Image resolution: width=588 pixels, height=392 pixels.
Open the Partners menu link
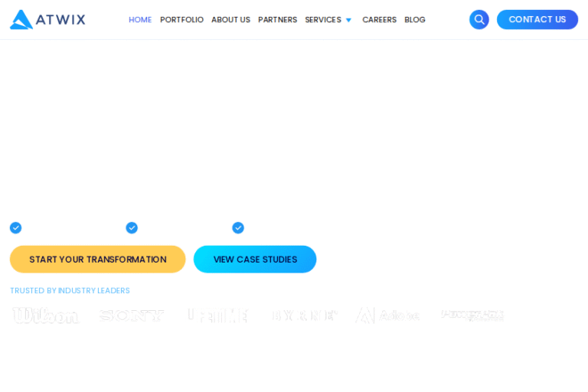click(x=277, y=20)
